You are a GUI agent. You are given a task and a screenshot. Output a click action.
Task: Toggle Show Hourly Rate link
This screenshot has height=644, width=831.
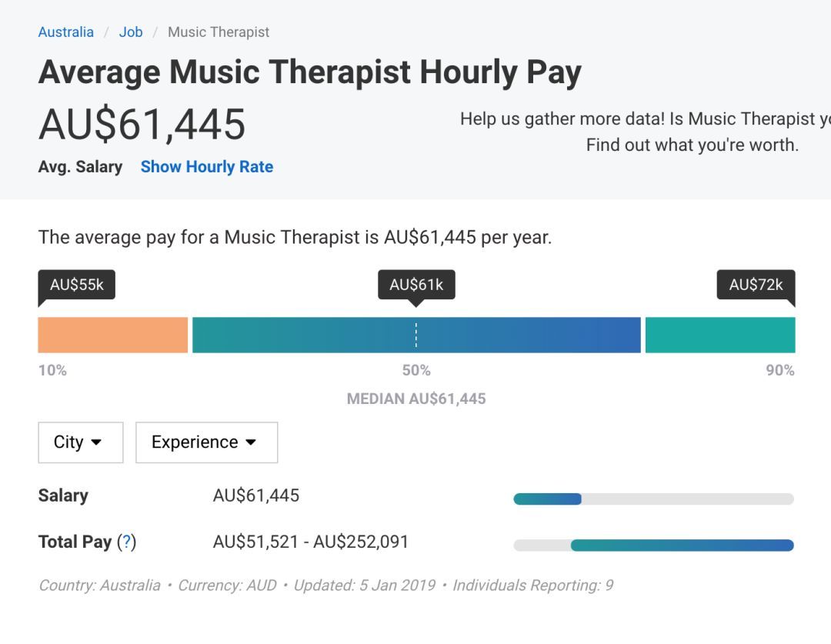(x=206, y=167)
